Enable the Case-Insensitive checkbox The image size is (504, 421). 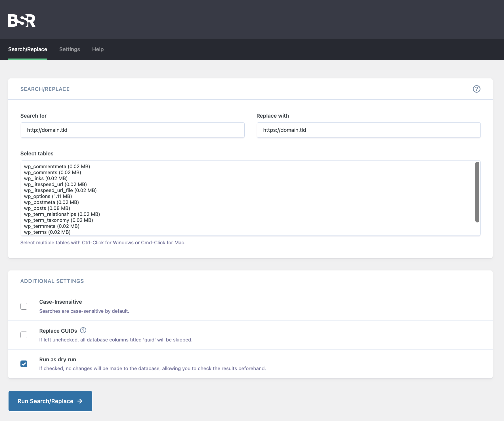point(24,306)
